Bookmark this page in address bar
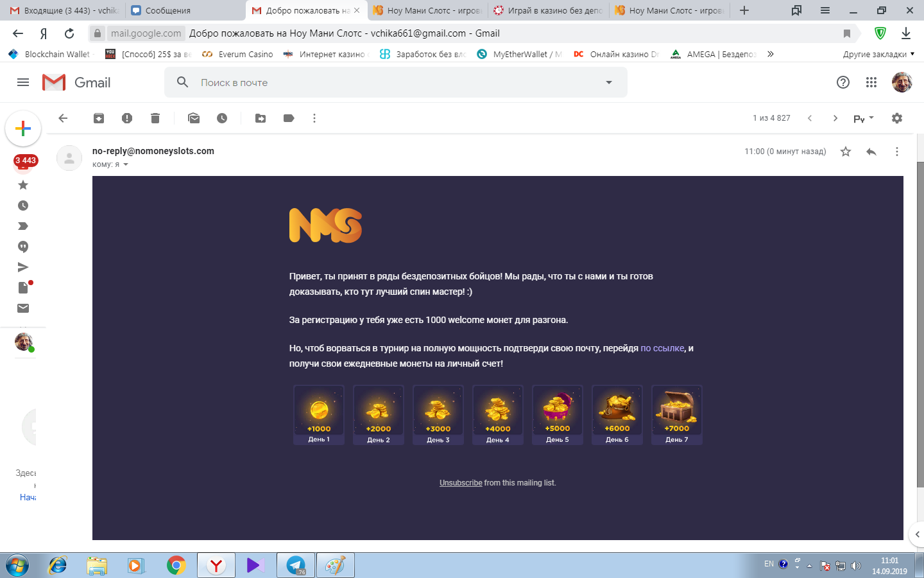Image resolution: width=924 pixels, height=578 pixels. click(847, 33)
